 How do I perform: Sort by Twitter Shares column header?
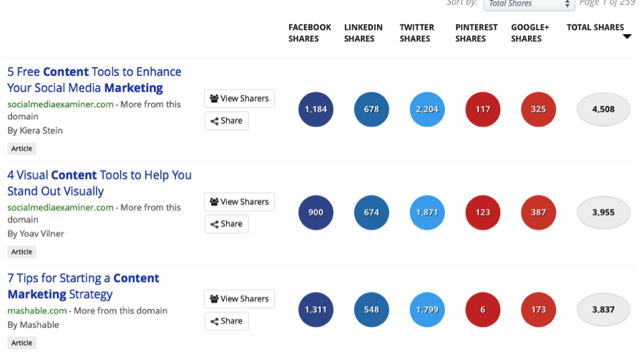(416, 33)
